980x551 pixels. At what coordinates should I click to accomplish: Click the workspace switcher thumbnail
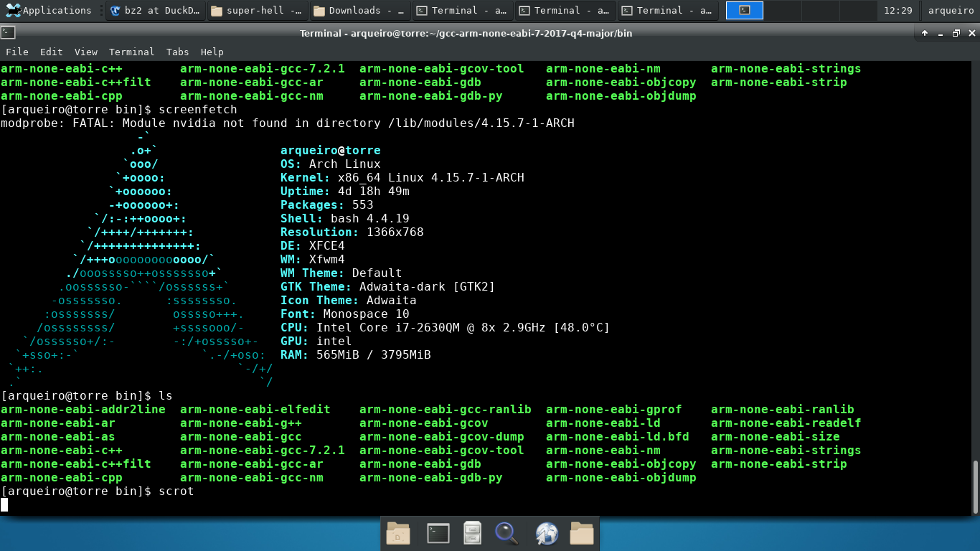[x=744, y=10]
